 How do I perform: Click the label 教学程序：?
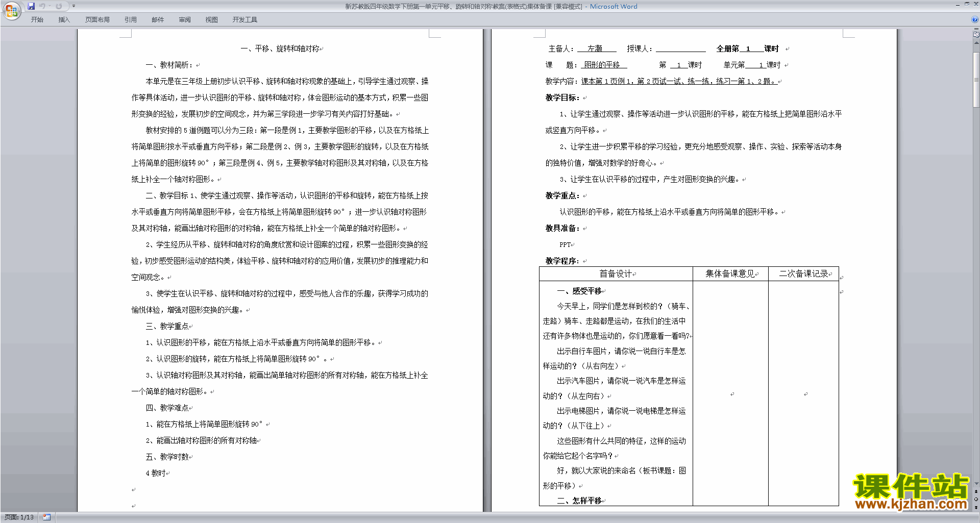pyautogui.click(x=562, y=261)
